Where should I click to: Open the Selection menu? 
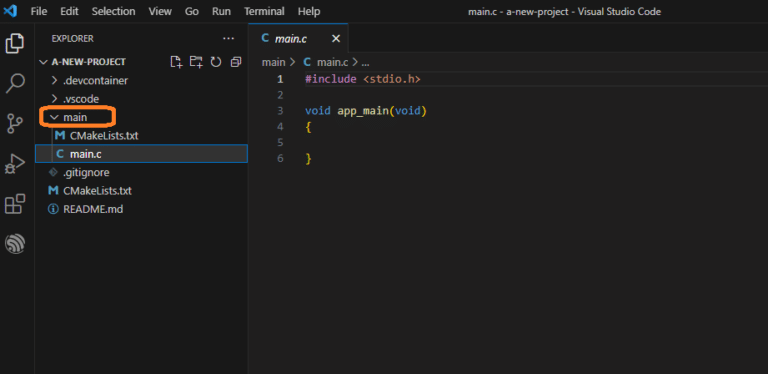pyautogui.click(x=113, y=11)
